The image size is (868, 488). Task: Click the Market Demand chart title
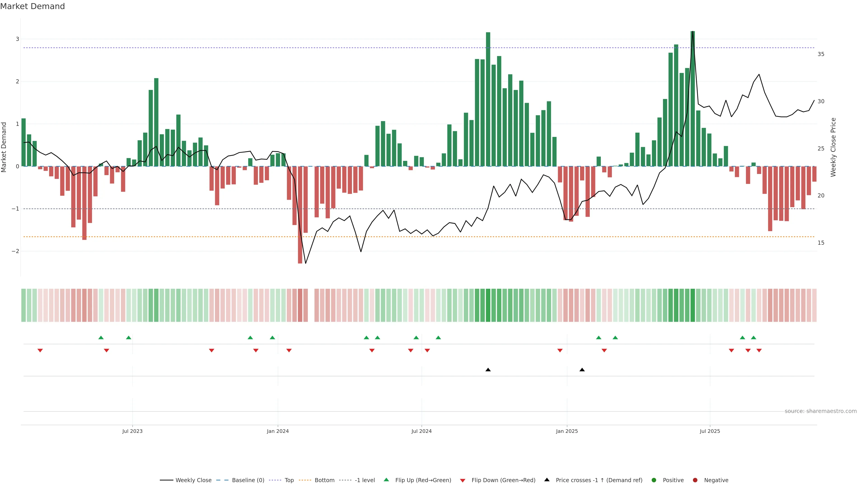pos(32,6)
